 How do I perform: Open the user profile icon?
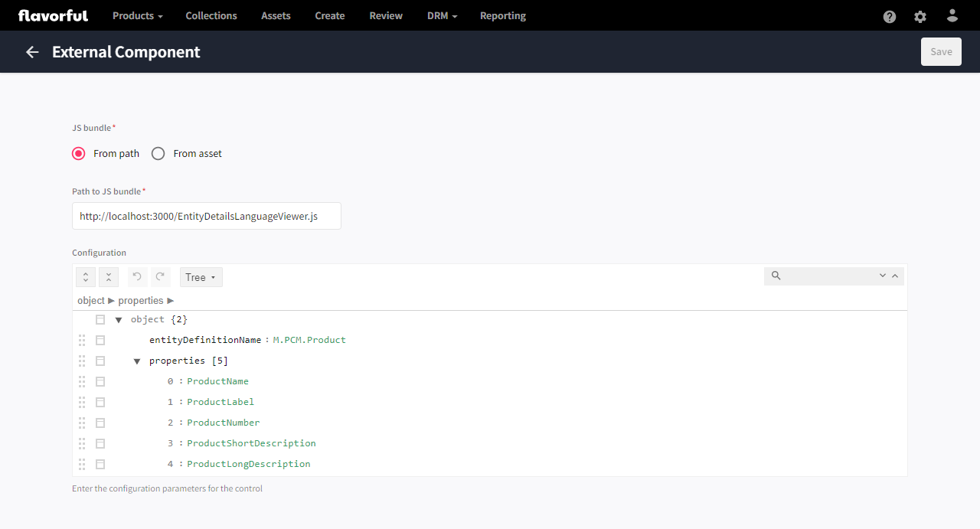click(952, 15)
